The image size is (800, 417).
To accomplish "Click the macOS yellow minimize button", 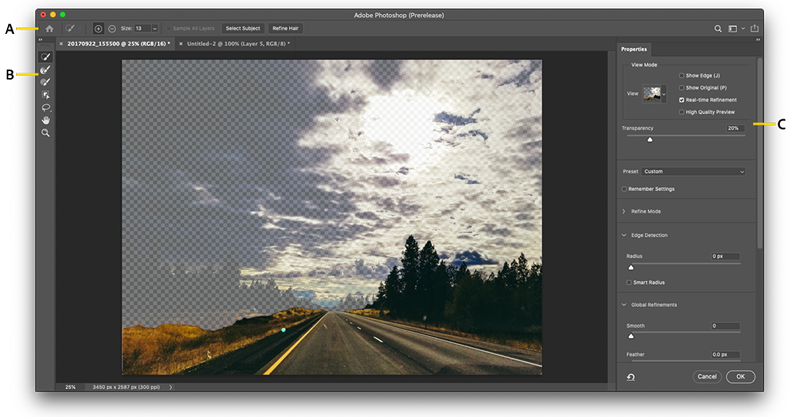I will [x=53, y=15].
